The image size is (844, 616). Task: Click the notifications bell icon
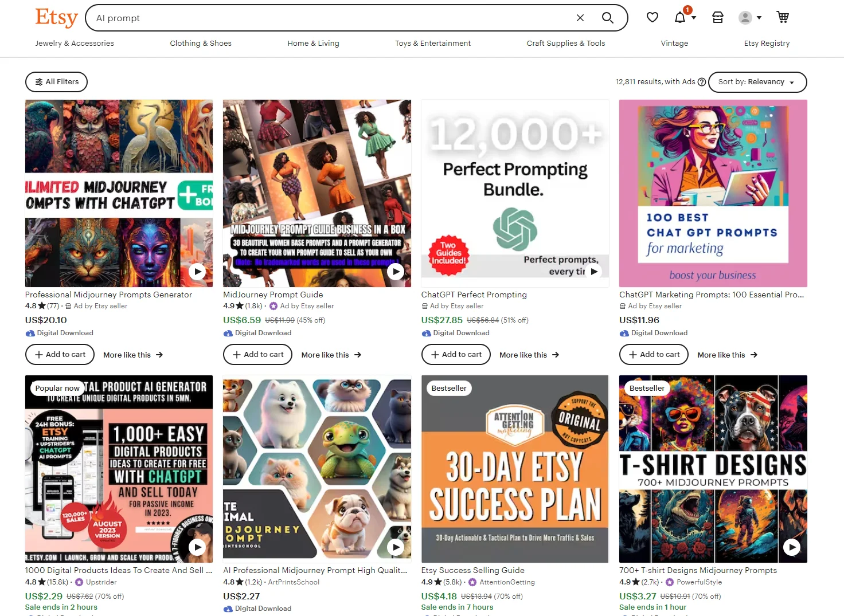point(681,17)
